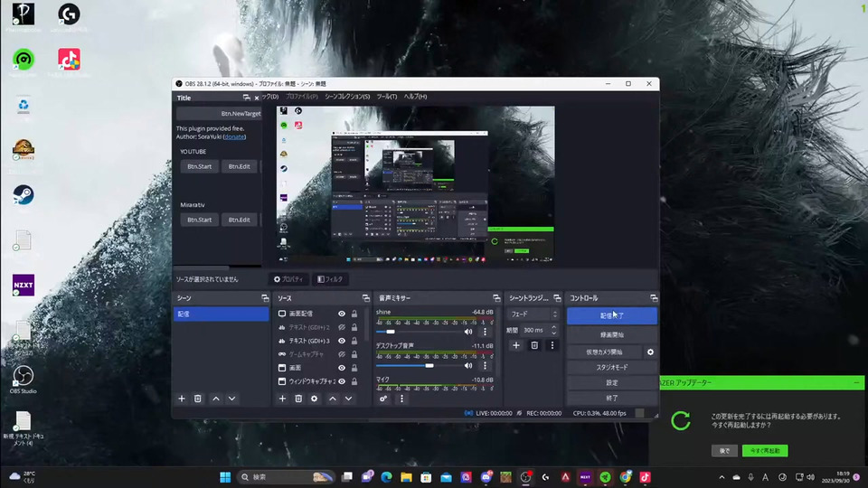Open the three-dot menu for デスクトップ音声
The image size is (868, 488).
pos(485,366)
